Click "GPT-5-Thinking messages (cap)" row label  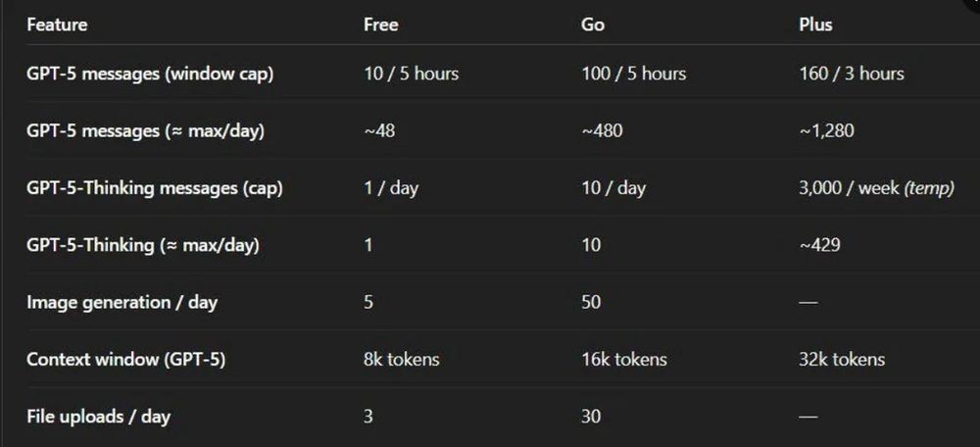[x=154, y=187]
